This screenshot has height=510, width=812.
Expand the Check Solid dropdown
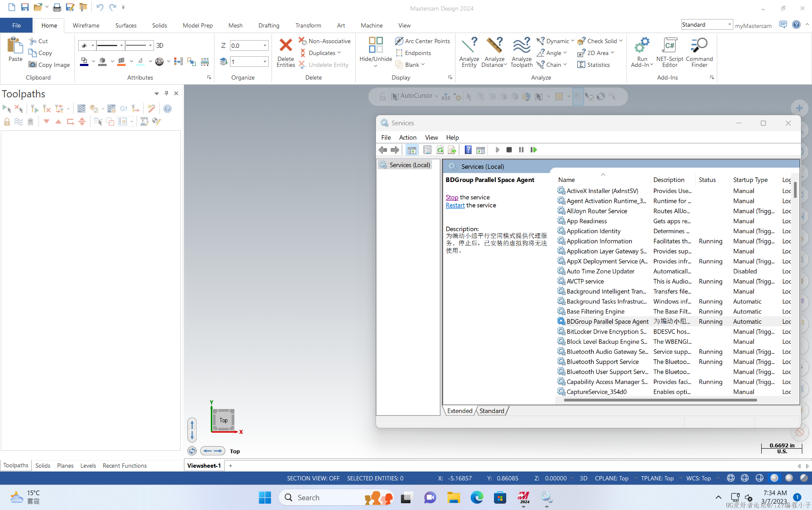[621, 41]
